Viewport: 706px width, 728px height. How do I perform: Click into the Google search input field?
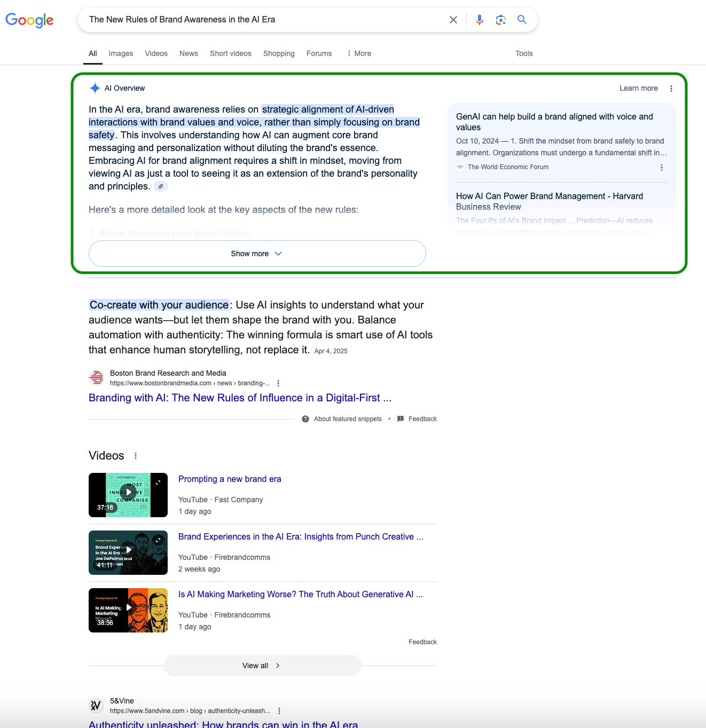(262, 20)
